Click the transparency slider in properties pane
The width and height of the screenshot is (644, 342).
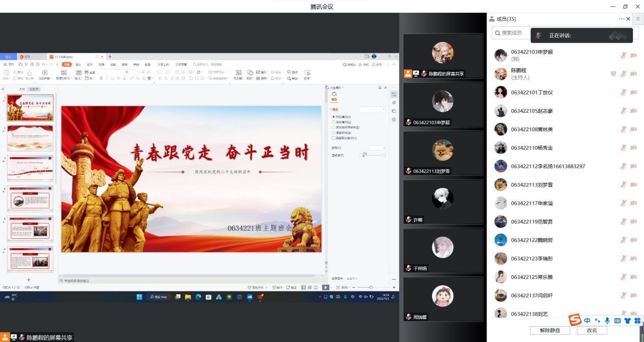373,155
